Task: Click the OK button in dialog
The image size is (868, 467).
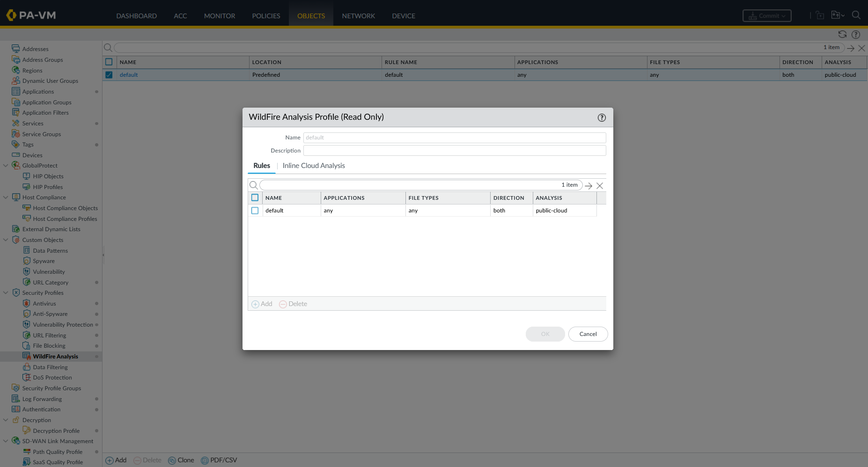Action: [545, 334]
